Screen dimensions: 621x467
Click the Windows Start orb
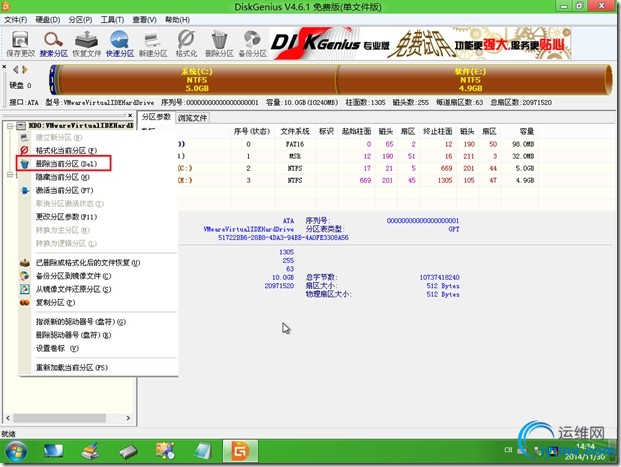tap(16, 451)
